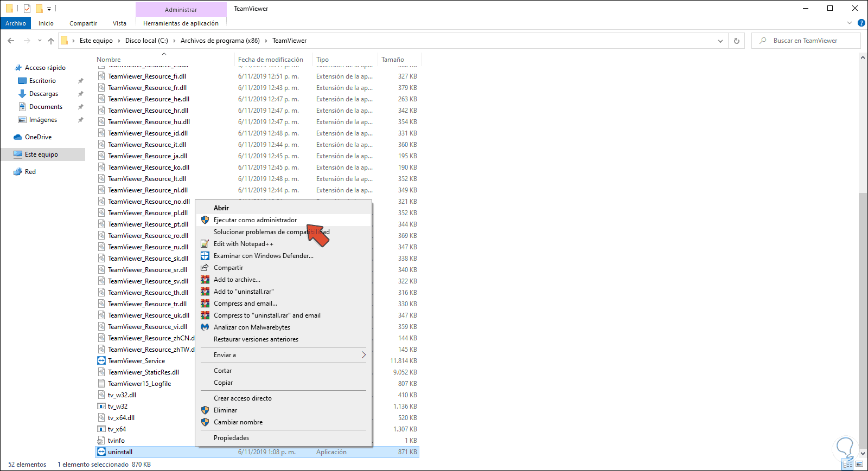Click the tv_w32 application icon

tap(101, 407)
